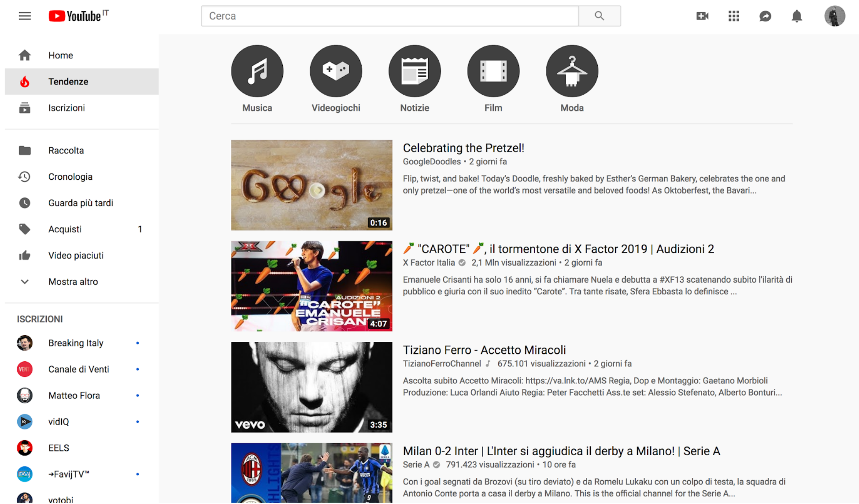This screenshot has width=859, height=504.
Task: Open the FavijTV subscription
Action: point(81,474)
